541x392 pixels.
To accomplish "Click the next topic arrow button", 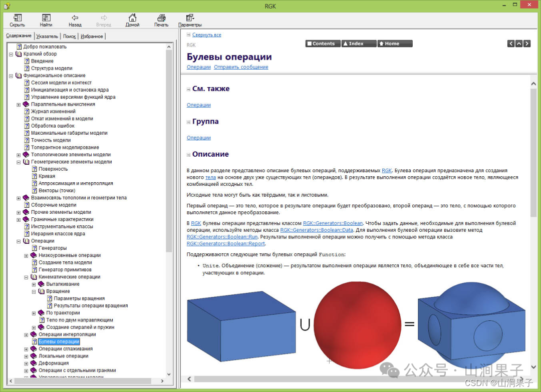I will coord(527,44).
